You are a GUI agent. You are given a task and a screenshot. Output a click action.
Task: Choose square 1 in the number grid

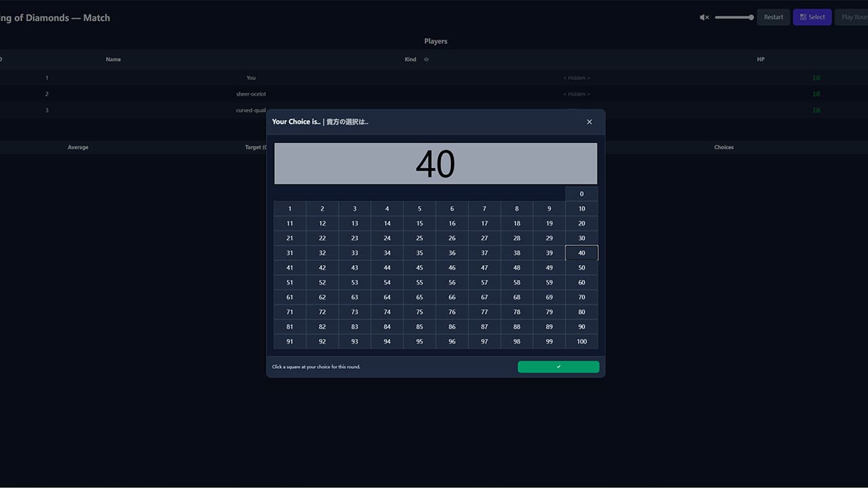pyautogui.click(x=290, y=209)
